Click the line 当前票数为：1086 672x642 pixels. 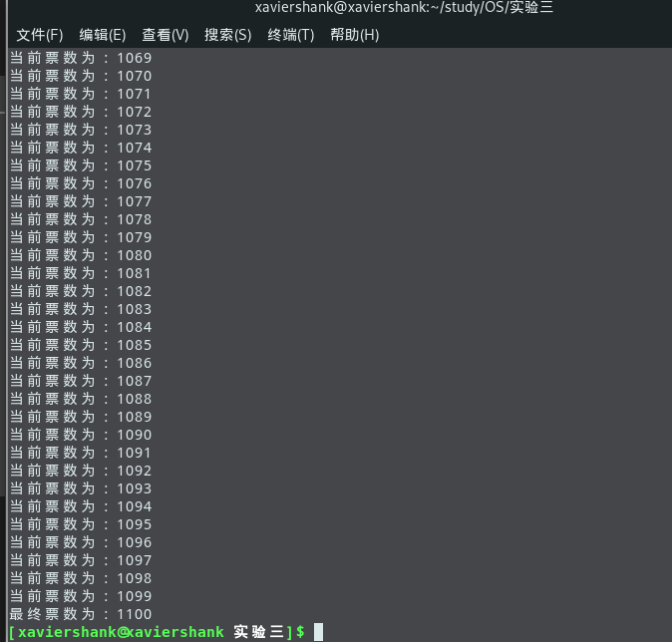pyautogui.click(x=81, y=363)
